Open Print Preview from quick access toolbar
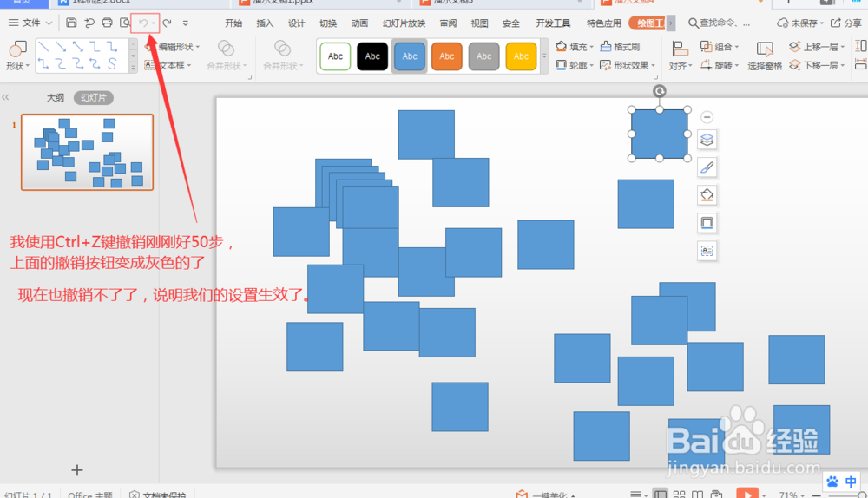Screen dimensions: 868x498 (x=125, y=23)
